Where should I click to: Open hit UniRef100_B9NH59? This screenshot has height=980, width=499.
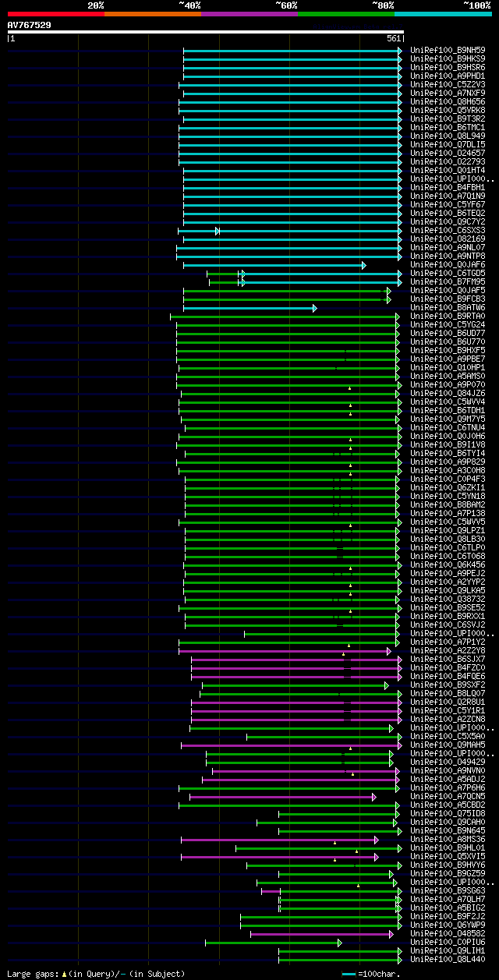pyautogui.click(x=448, y=50)
